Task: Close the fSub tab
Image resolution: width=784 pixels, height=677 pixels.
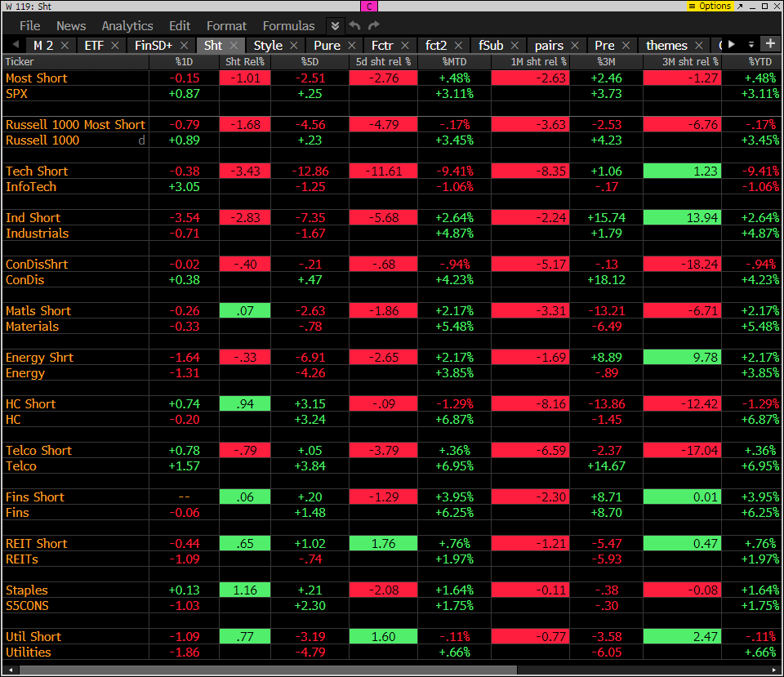Action: coord(514,46)
